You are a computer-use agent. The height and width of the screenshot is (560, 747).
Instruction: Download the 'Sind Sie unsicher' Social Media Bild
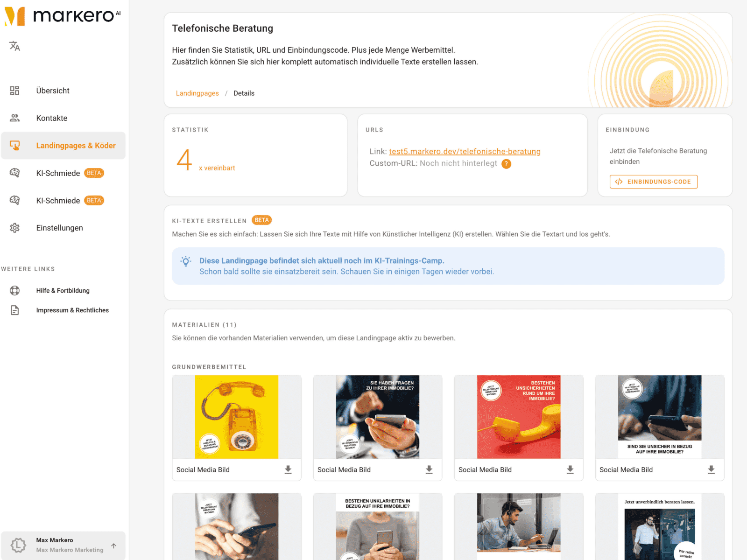(711, 469)
